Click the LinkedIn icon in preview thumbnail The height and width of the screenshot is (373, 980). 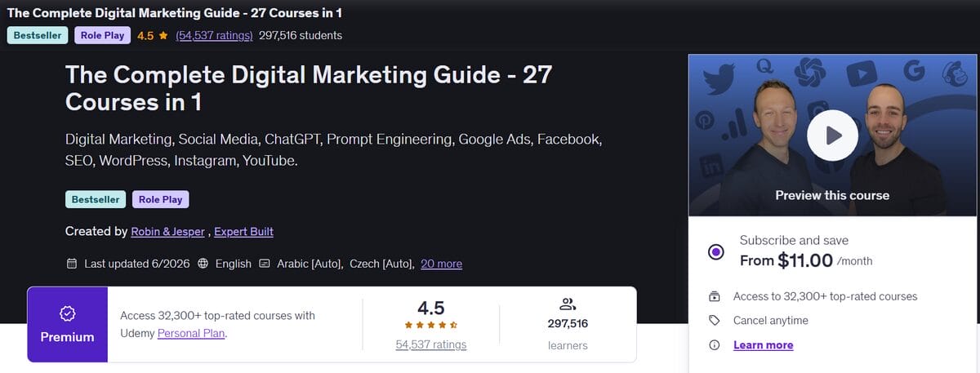712,167
